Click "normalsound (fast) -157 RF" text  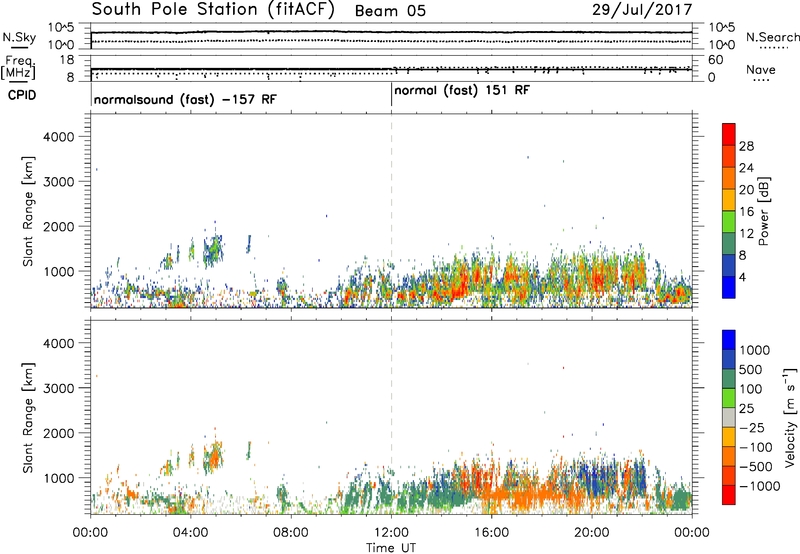pos(185,99)
